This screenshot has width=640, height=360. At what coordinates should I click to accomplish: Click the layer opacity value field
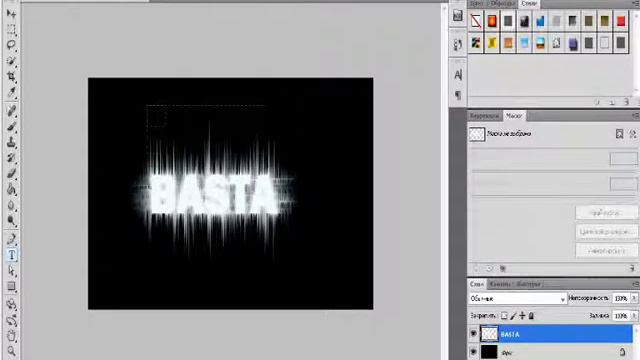tap(620, 298)
